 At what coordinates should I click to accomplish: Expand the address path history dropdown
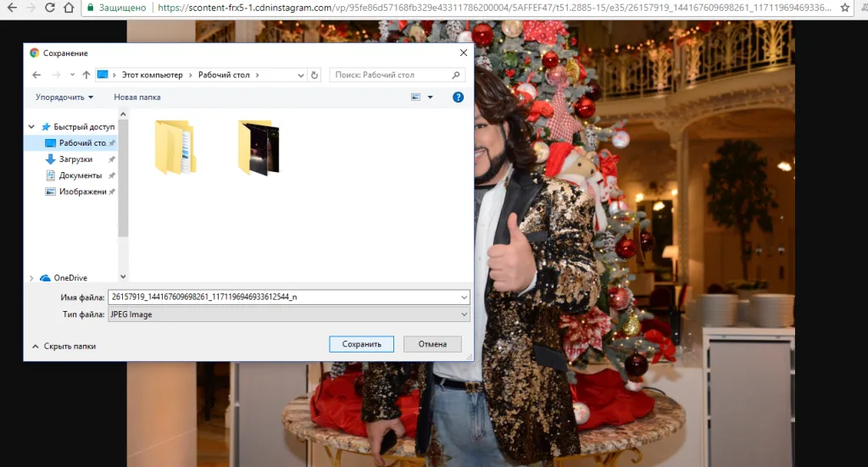301,75
